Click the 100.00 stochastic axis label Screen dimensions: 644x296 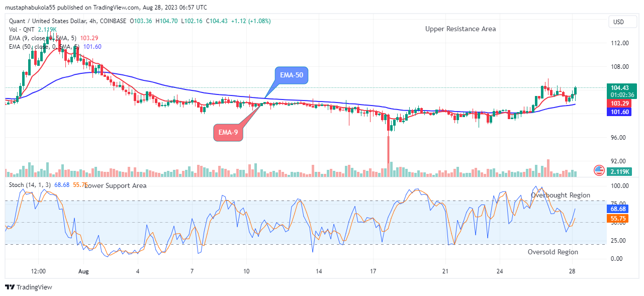click(620, 186)
